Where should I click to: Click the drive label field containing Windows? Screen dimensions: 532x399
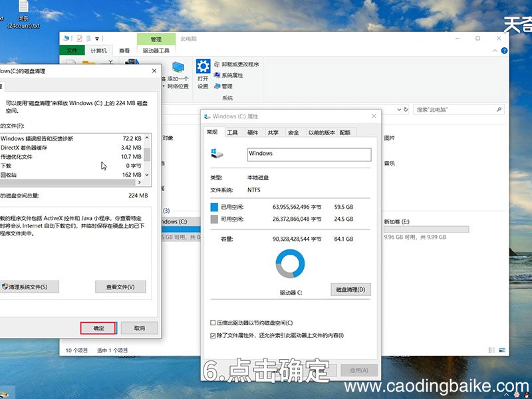coord(309,154)
